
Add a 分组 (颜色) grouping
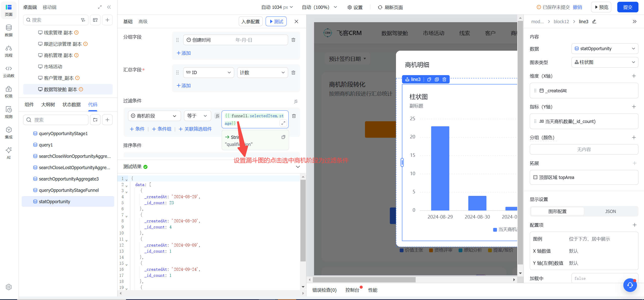pos(634,137)
